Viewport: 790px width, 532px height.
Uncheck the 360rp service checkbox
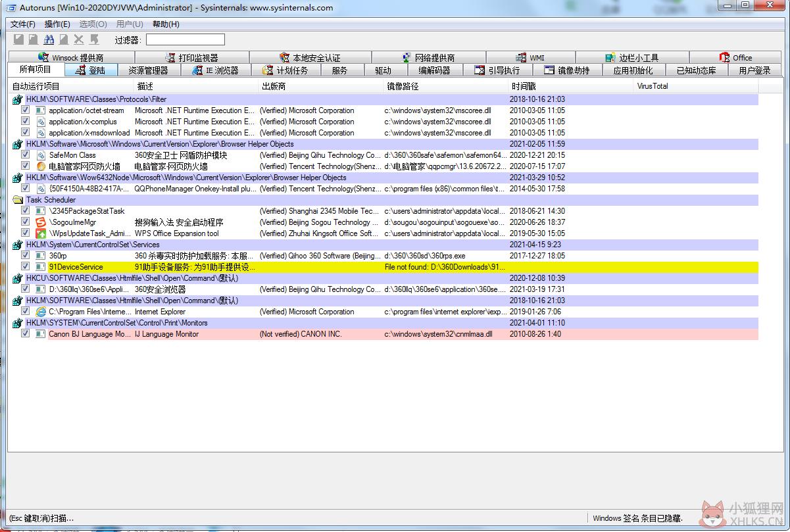[x=25, y=256]
